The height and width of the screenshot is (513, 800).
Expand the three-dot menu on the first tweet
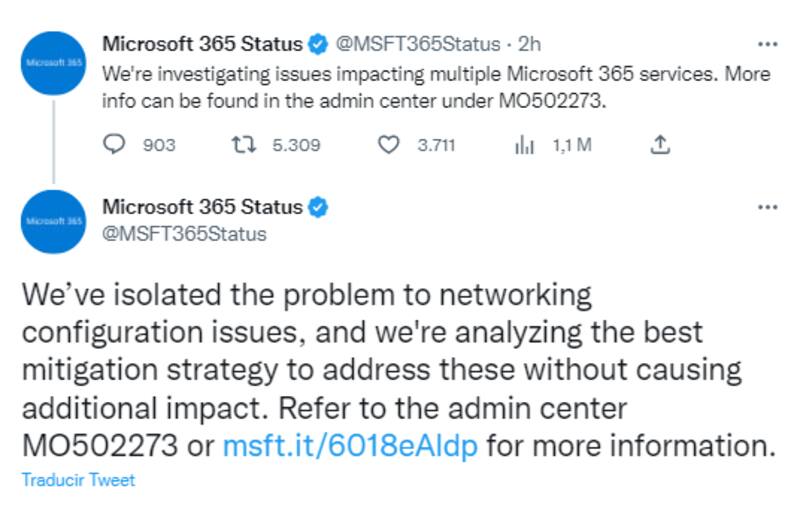[x=767, y=44]
